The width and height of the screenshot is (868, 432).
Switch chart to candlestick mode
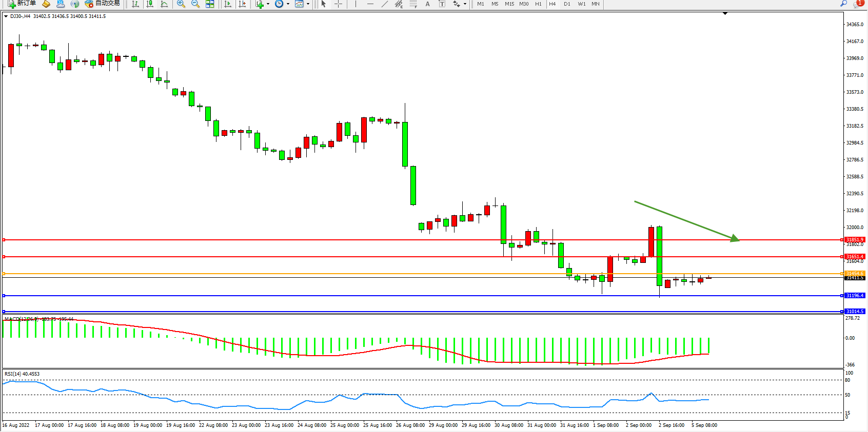pos(150,4)
